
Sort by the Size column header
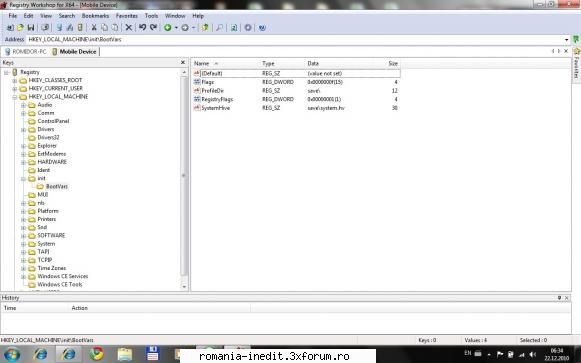[x=393, y=63]
